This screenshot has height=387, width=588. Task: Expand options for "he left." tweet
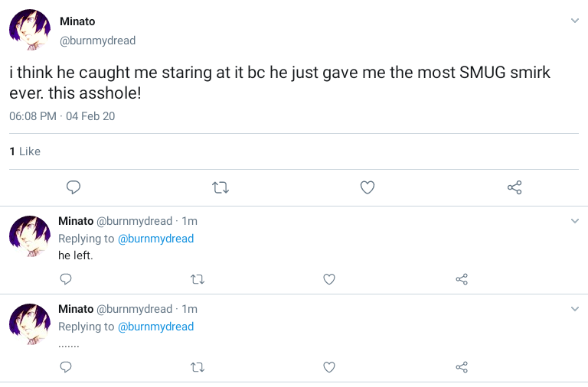(x=575, y=221)
